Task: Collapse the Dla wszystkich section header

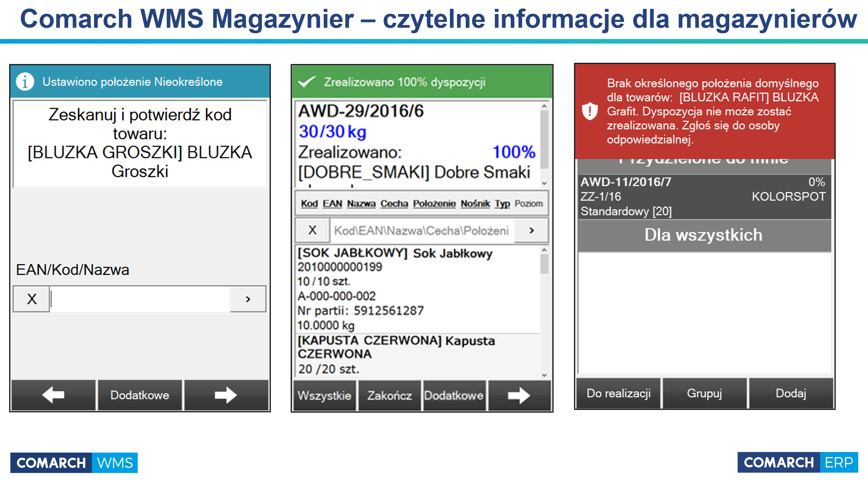Action: coord(704,235)
